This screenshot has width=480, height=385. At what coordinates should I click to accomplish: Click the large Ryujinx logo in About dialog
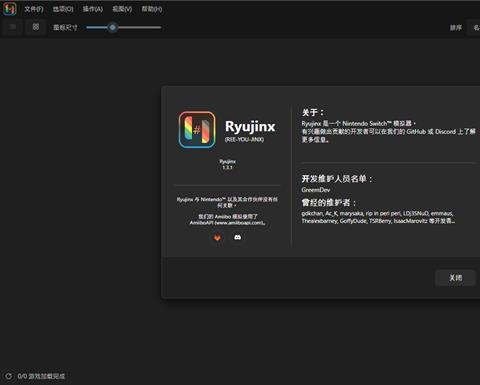(x=197, y=130)
